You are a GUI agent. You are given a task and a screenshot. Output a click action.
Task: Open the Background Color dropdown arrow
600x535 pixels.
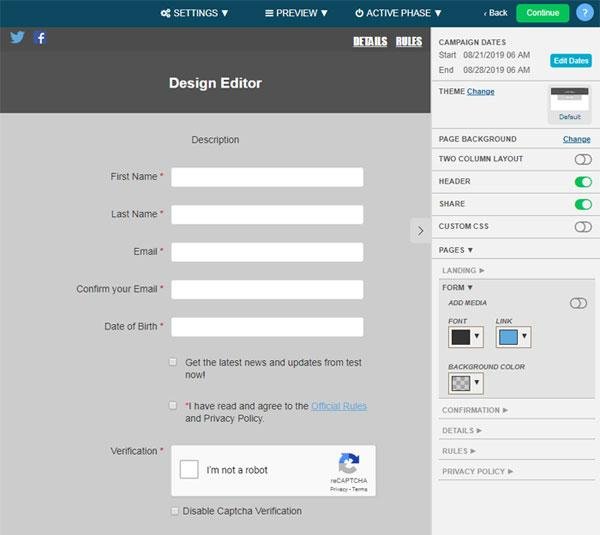tap(477, 382)
